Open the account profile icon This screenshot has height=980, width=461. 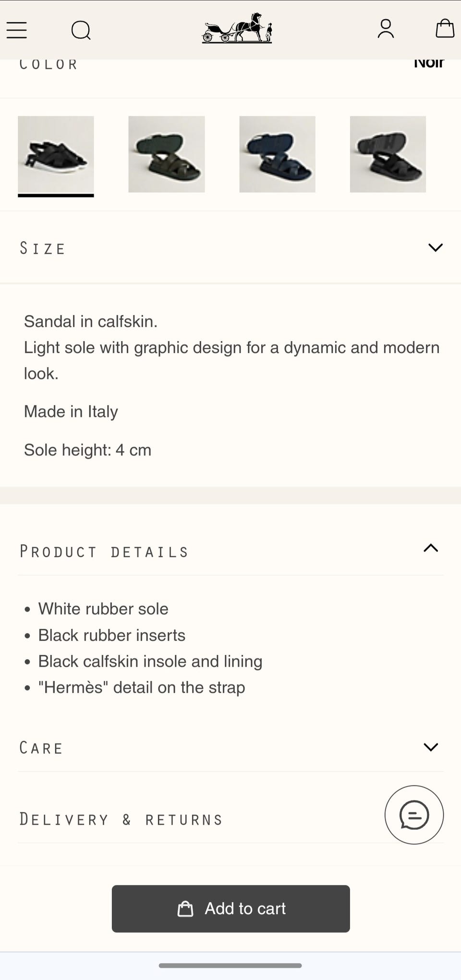[386, 29]
